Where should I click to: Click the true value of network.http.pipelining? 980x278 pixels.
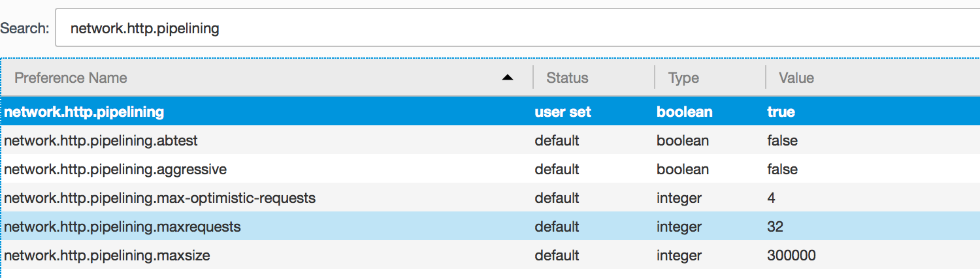pos(781,112)
